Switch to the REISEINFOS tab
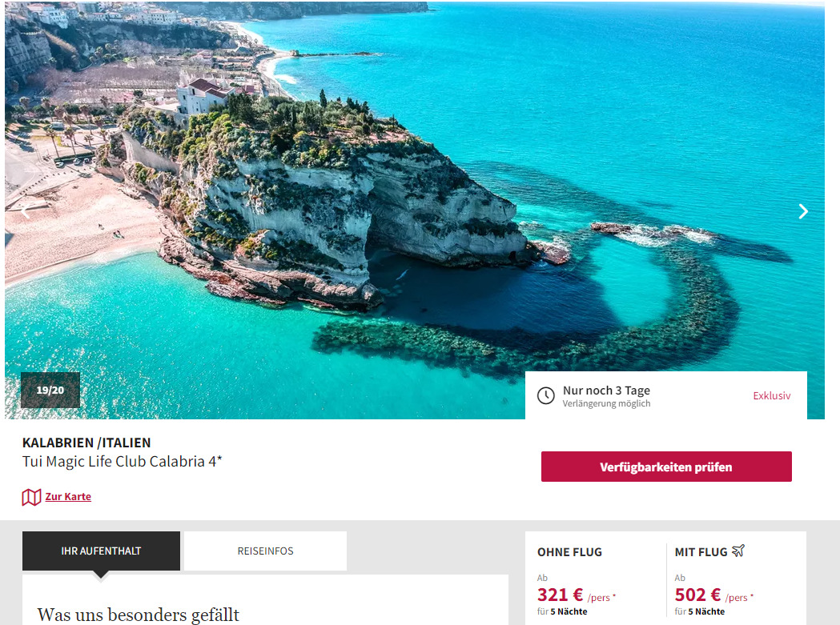Image resolution: width=840 pixels, height=625 pixels. pos(265,551)
